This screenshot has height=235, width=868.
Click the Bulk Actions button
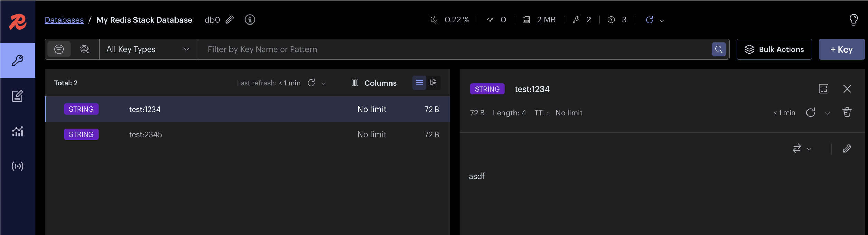pos(774,49)
